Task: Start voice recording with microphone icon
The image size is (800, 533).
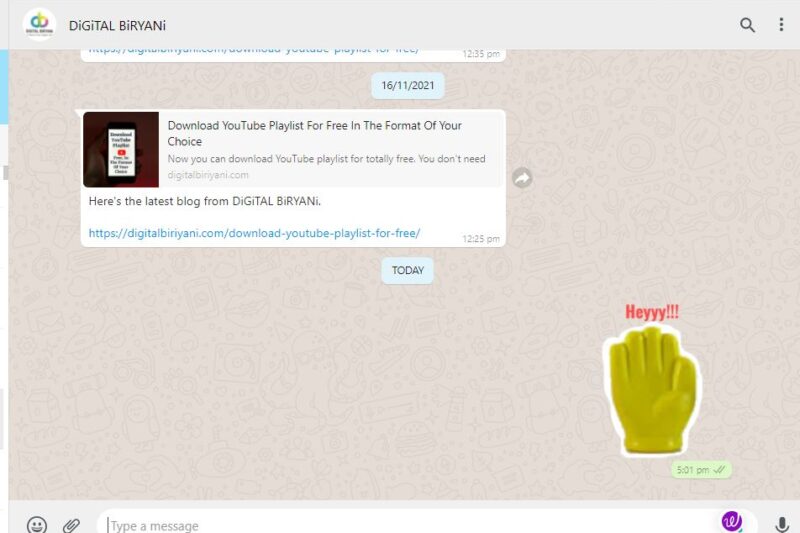Action: (x=781, y=524)
